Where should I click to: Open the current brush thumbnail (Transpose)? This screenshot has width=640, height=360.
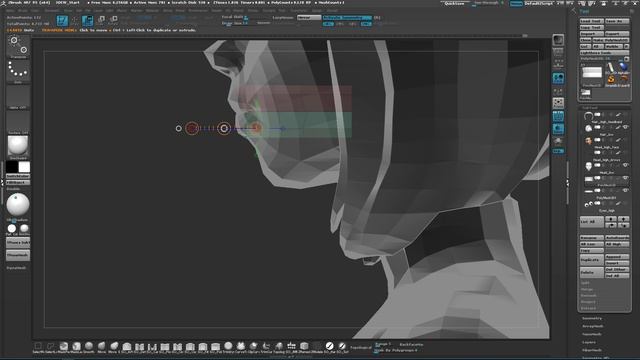pyautogui.click(x=18, y=47)
